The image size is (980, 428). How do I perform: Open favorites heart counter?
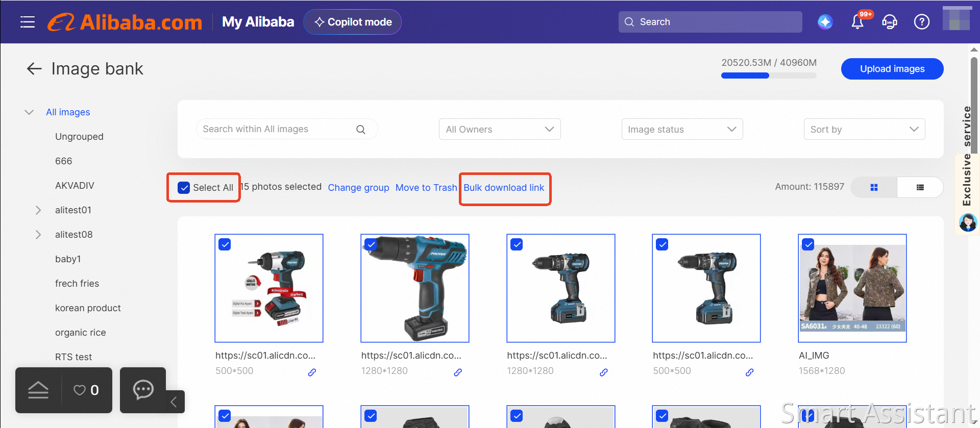coord(86,390)
